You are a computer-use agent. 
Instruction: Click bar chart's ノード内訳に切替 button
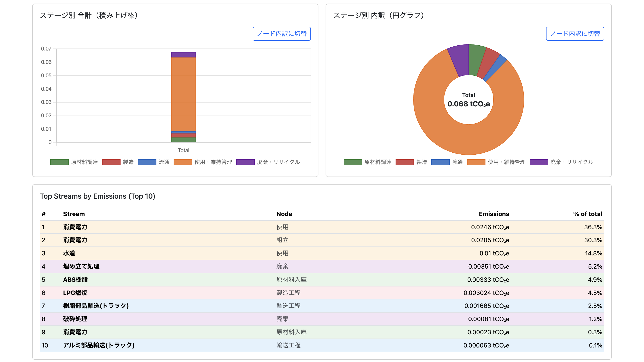click(282, 34)
